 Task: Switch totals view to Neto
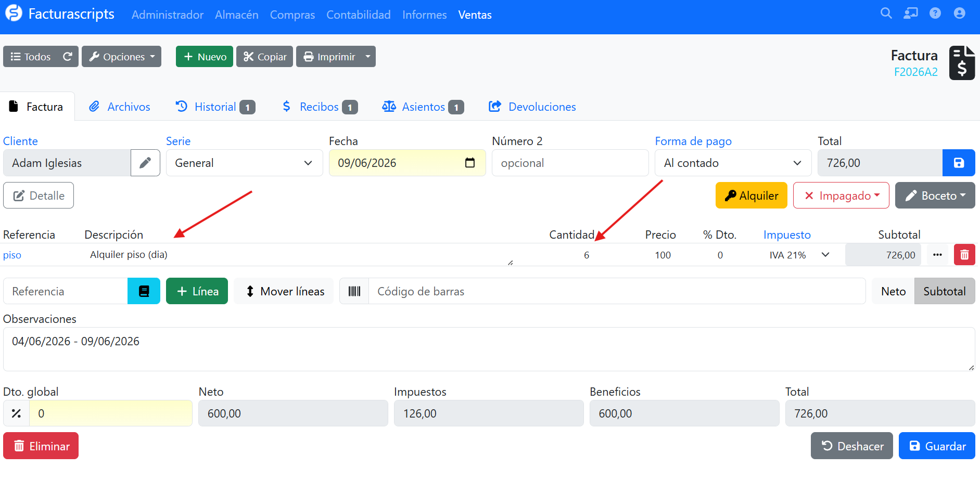[893, 291]
